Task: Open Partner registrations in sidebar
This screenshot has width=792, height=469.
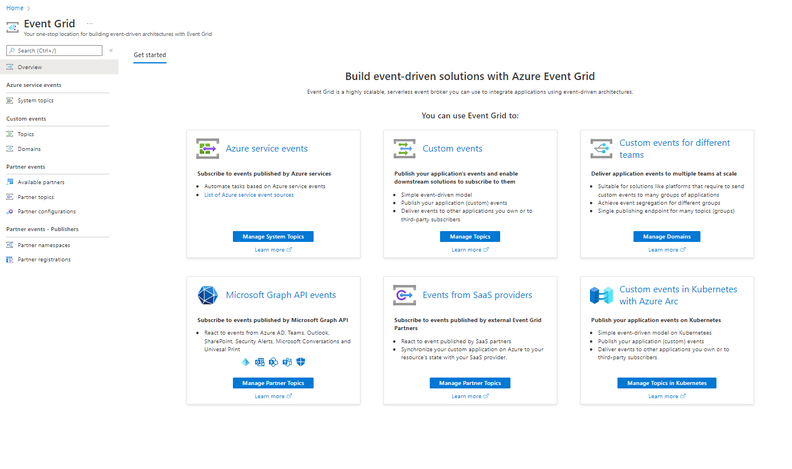Action: (44, 259)
